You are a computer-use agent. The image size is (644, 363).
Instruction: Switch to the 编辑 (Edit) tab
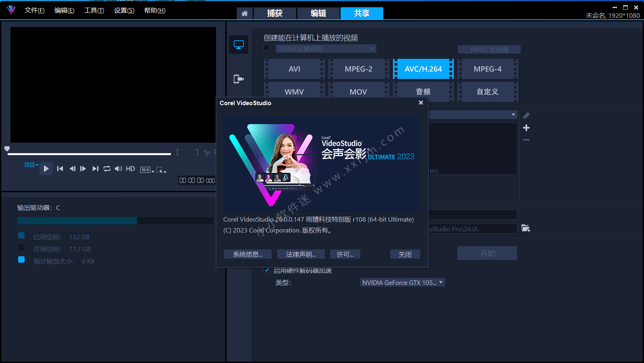click(318, 13)
